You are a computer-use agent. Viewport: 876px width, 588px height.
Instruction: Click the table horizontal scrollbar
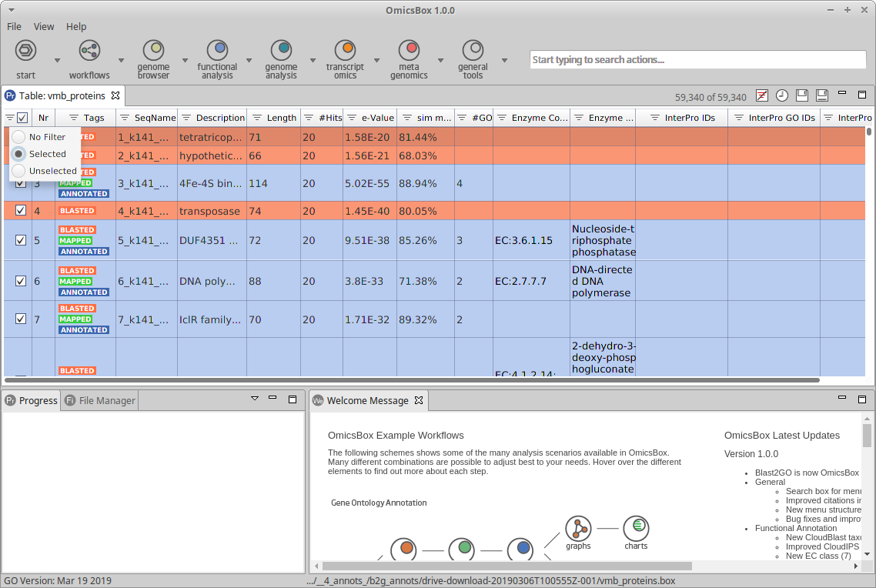pos(412,380)
